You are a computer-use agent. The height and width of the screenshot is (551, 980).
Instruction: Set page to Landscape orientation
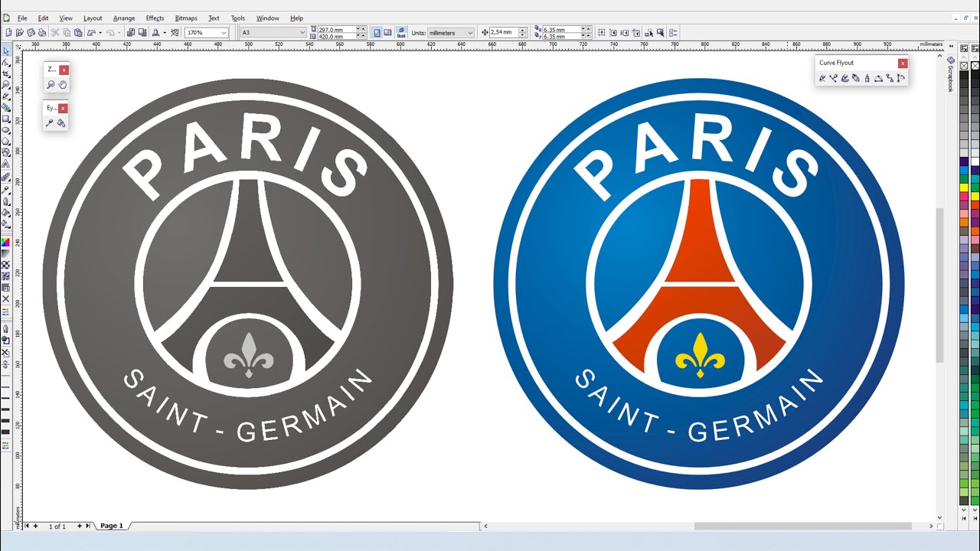(387, 33)
